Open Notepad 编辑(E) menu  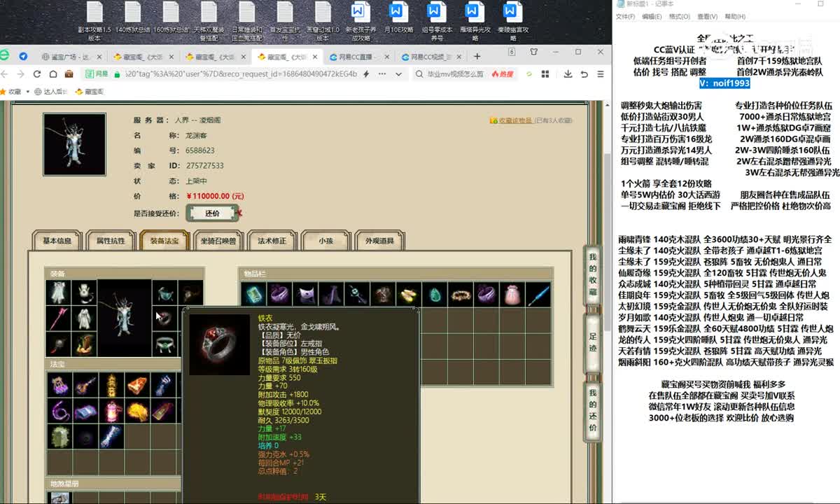click(652, 16)
